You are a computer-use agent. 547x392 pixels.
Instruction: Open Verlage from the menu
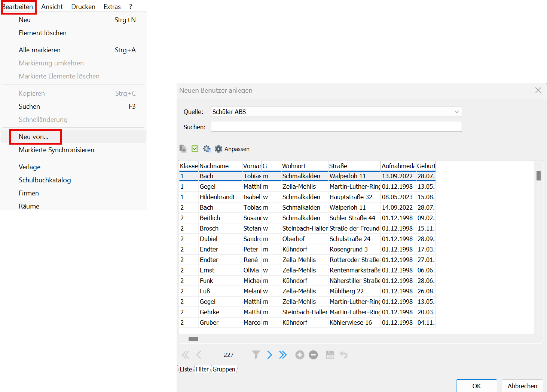tap(74, 167)
